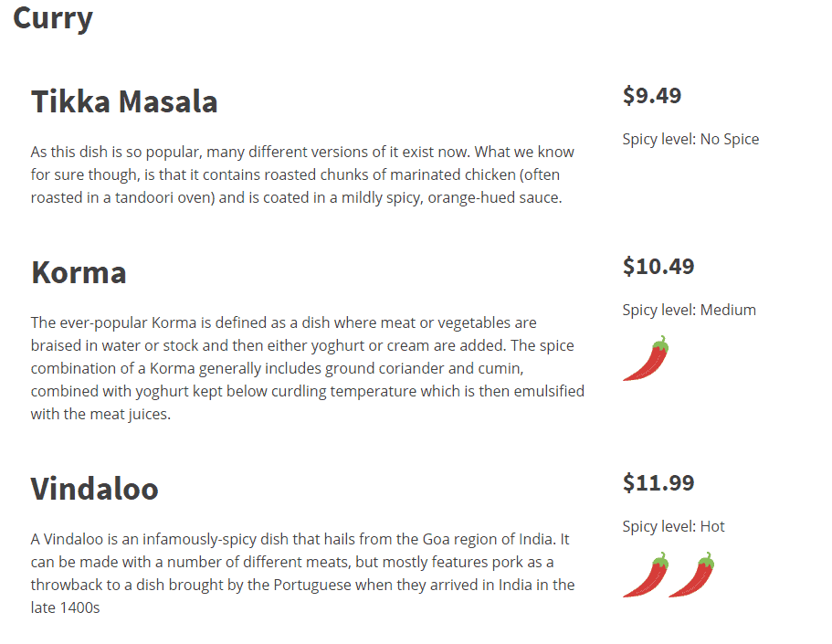Click the word 'yoghurt' in Korma's second line

point(338,346)
